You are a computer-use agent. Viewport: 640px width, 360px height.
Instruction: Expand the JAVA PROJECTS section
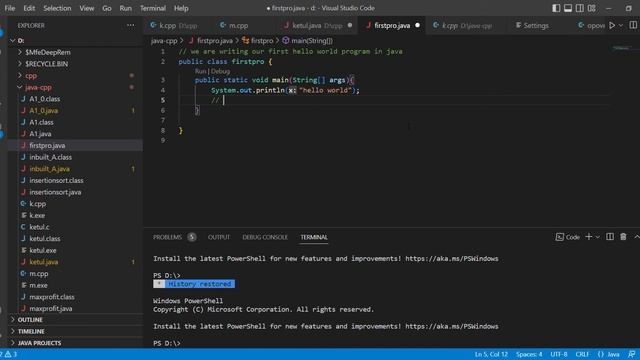[x=75, y=343]
